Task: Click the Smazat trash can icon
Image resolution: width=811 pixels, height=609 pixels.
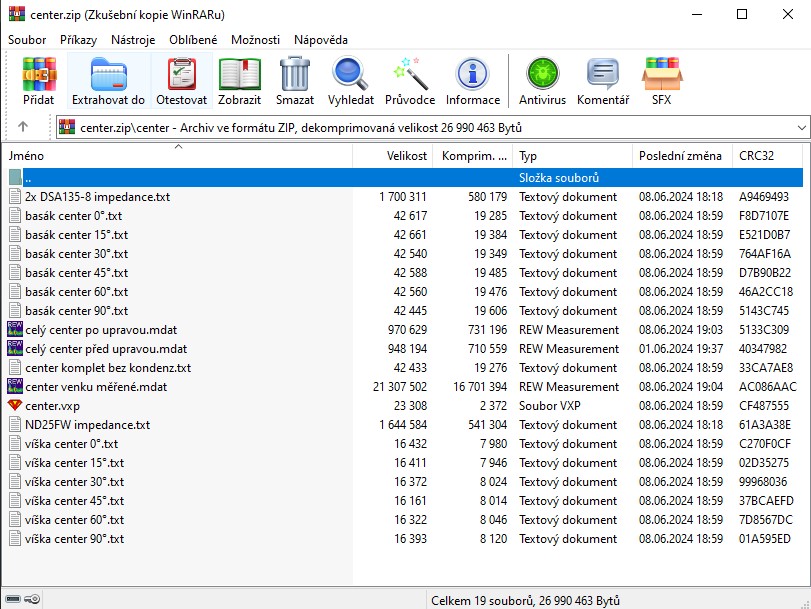Action: pyautogui.click(x=295, y=74)
